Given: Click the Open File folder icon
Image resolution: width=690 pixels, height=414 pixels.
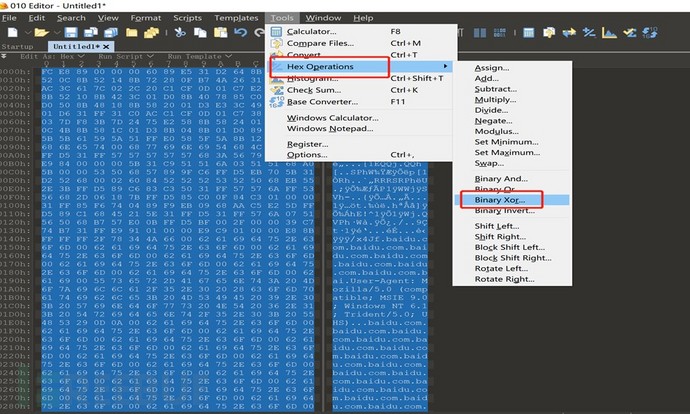Looking at the screenshot, I should pos(41,33).
